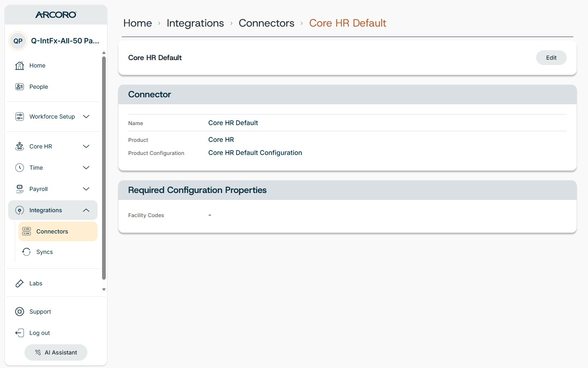This screenshot has height=368, width=588.
Task: Click the Arcoro logo
Action: coord(56,15)
